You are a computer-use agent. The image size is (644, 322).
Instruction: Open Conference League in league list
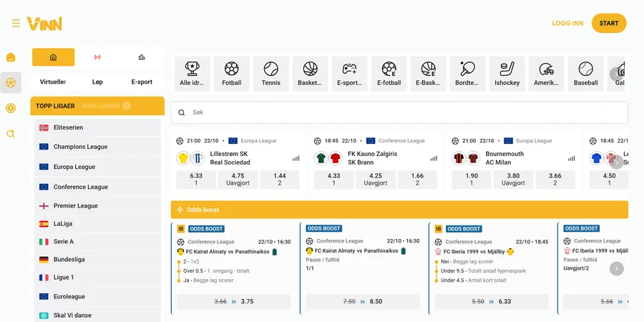(x=98, y=187)
